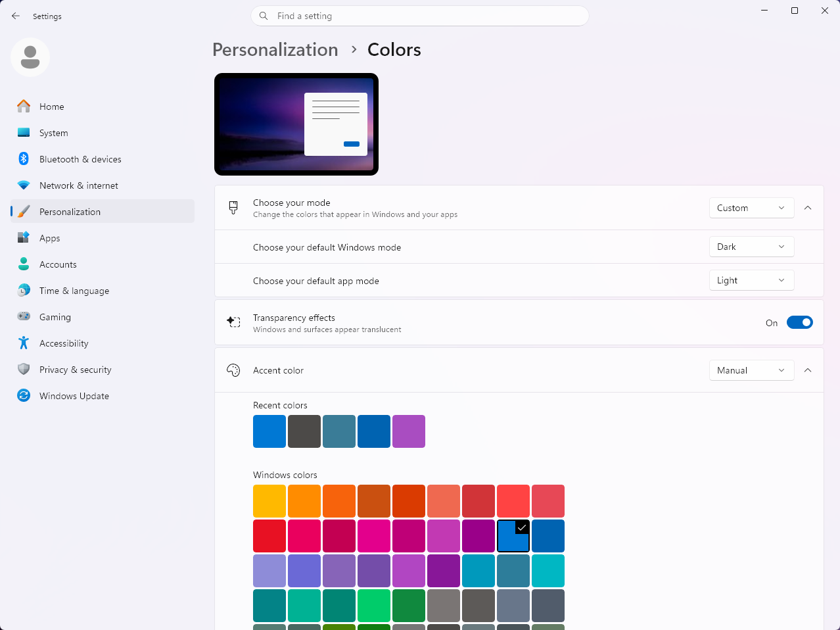
Task: Turn off the Transparency effects toggle
Action: click(800, 322)
